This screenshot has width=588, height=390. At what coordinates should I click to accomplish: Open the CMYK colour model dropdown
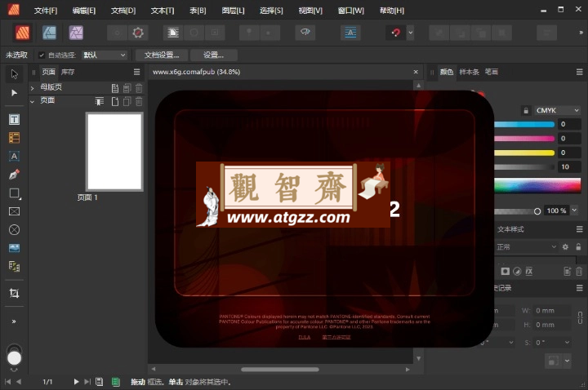557,110
